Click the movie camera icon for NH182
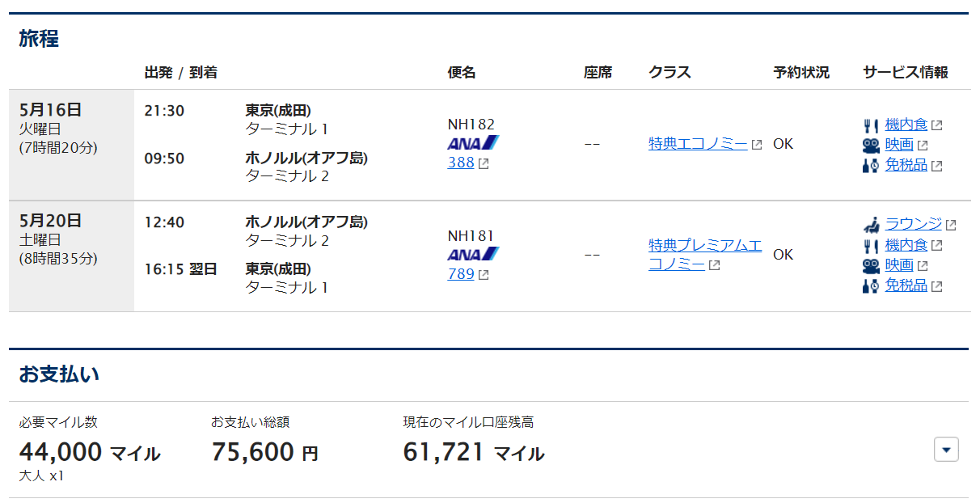980x503 pixels. click(x=871, y=146)
